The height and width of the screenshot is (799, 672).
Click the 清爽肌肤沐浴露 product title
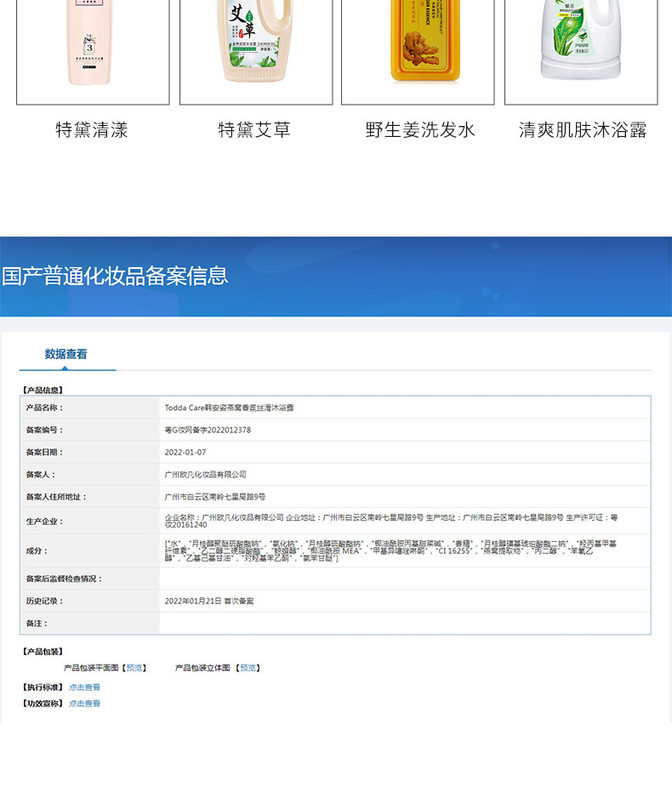point(583,130)
